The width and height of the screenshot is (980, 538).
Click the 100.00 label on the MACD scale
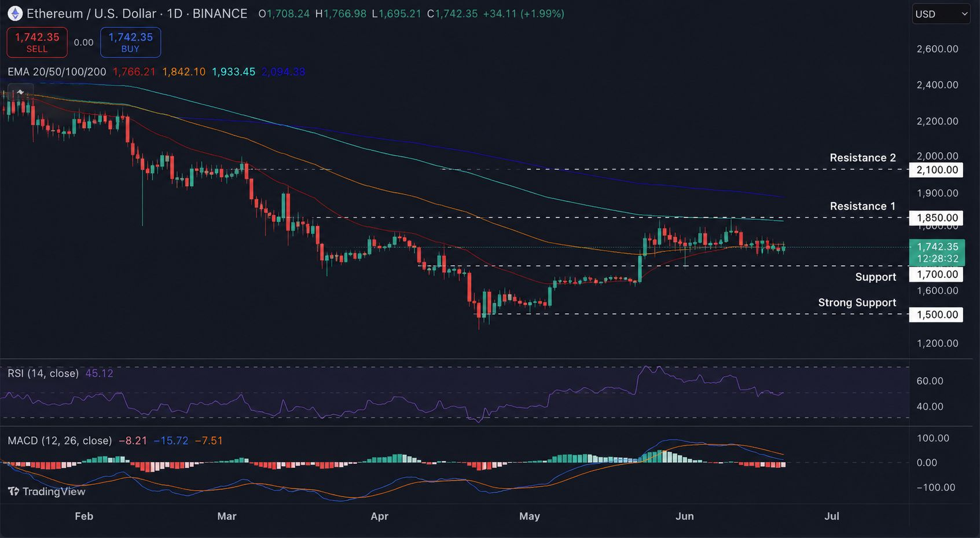point(933,438)
